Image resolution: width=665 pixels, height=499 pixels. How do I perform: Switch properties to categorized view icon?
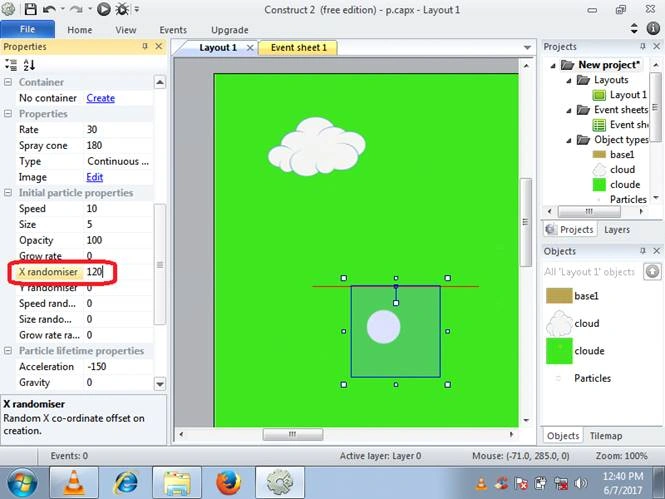pyautogui.click(x=11, y=65)
